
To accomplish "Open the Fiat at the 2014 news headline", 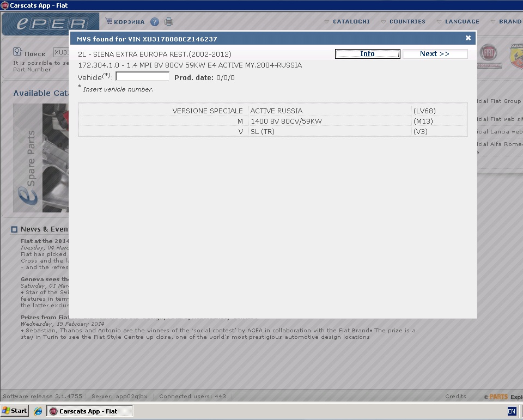I will pos(45,241).
